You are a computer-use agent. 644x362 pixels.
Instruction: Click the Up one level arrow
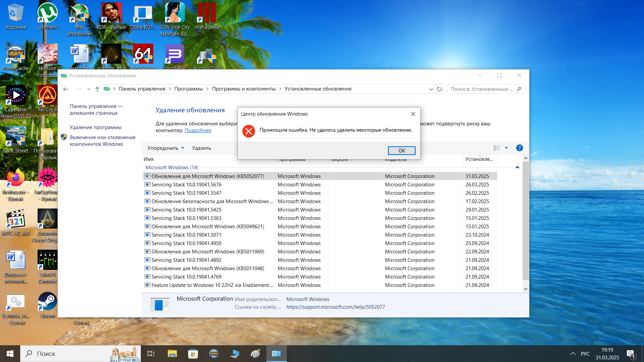coord(97,89)
